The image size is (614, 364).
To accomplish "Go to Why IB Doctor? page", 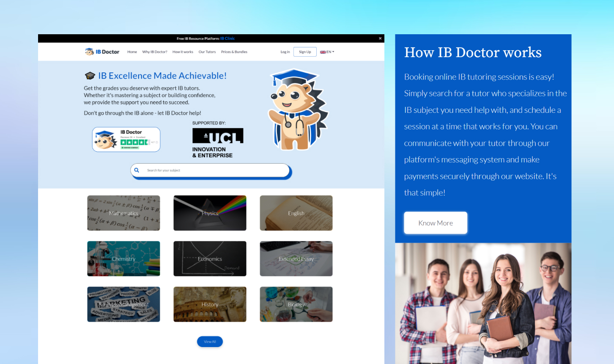I will coord(154,52).
